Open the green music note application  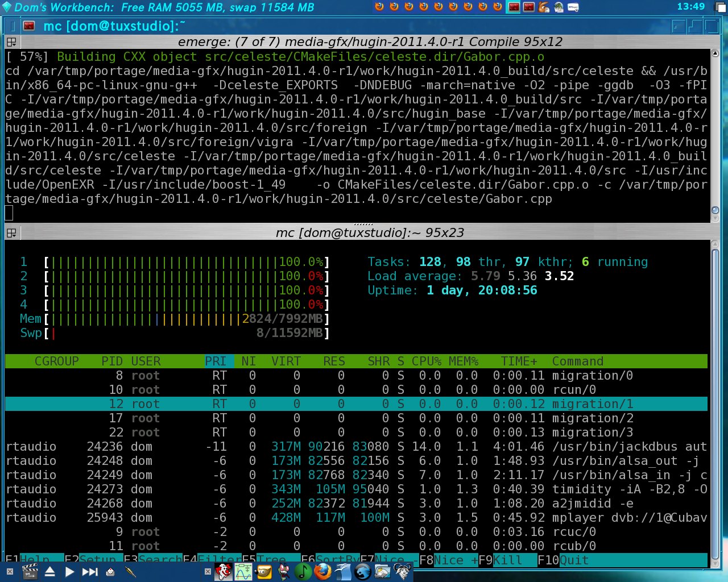pos(303,571)
